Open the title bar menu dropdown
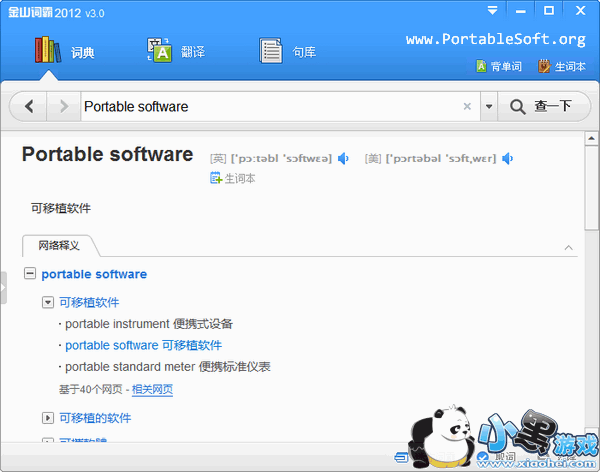This screenshot has width=600, height=472. [492, 11]
